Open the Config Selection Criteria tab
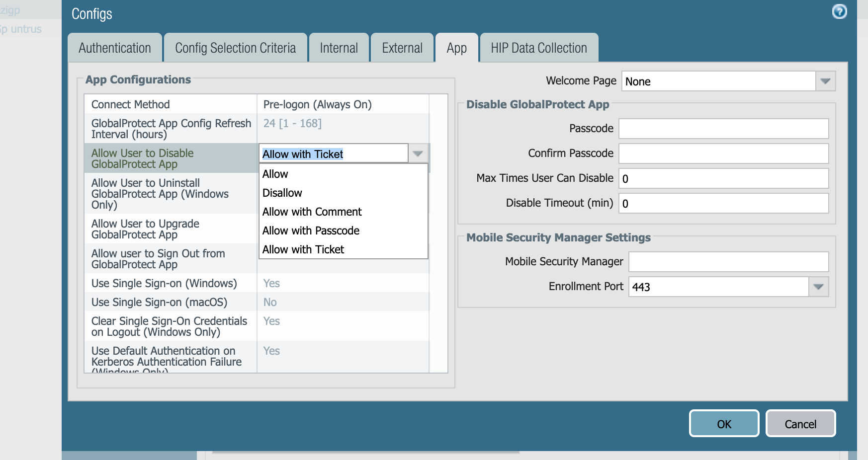Image resolution: width=868 pixels, height=460 pixels. point(235,48)
